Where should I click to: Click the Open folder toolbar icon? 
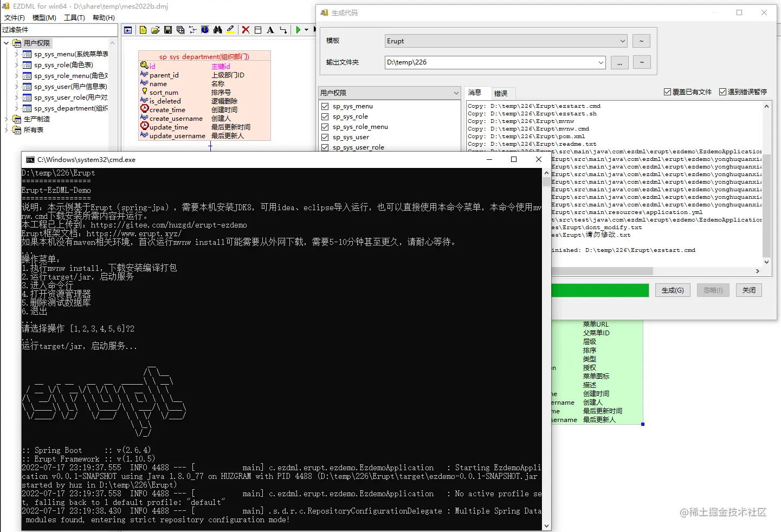pyautogui.click(x=156, y=30)
